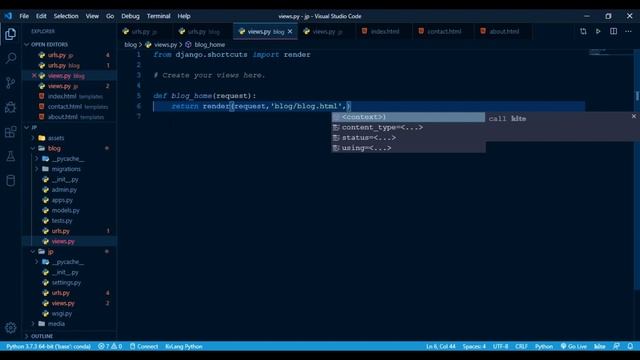Click Connect in status bar
The width and height of the screenshot is (640, 360).
[x=144, y=347]
